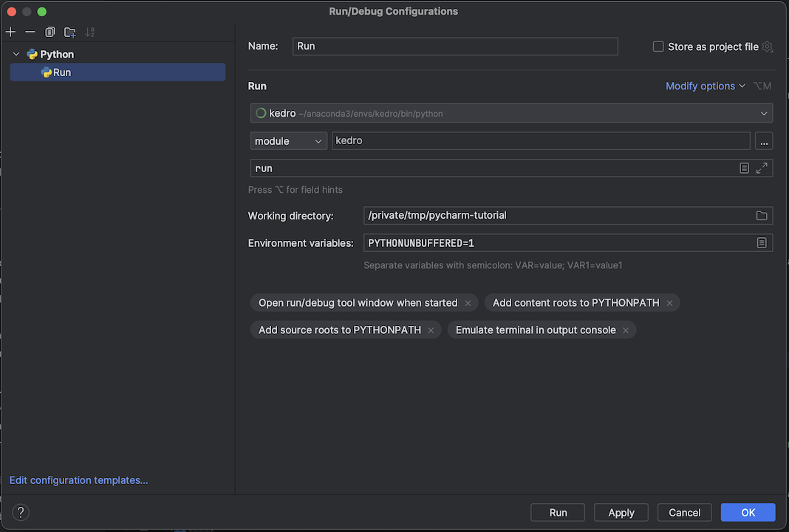Screen dimensions: 789x532
Task: Click the Add New Configuration plus icon
Action: [x=10, y=32]
